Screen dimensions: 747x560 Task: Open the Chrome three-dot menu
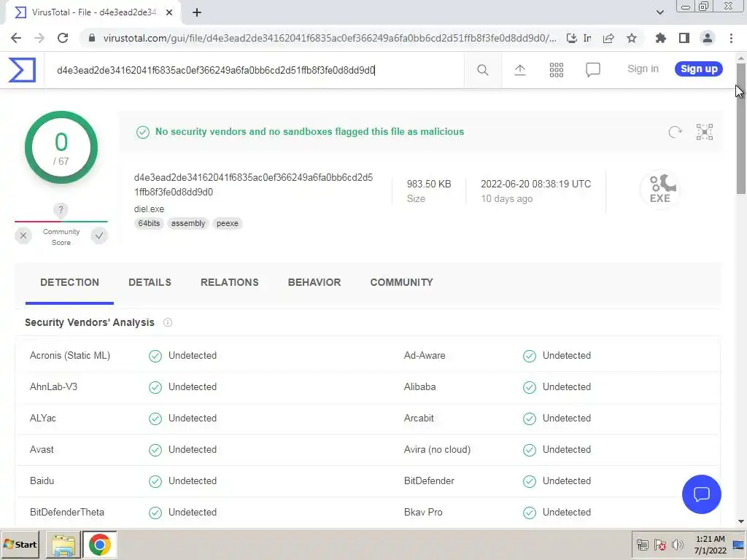tap(731, 38)
